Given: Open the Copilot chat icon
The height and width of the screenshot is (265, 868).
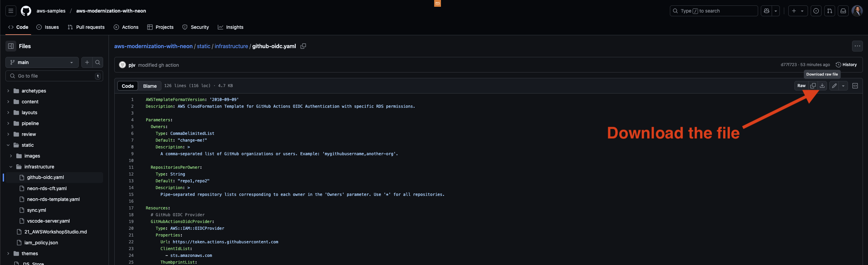Looking at the screenshot, I should click(766, 11).
